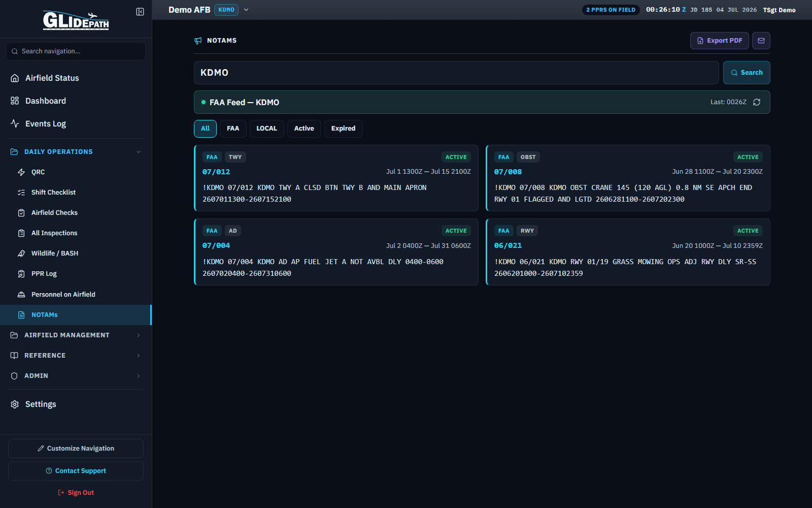The image size is (812, 508).
Task: Click the AD tag on NOTAM 07/004
Action: click(x=232, y=231)
